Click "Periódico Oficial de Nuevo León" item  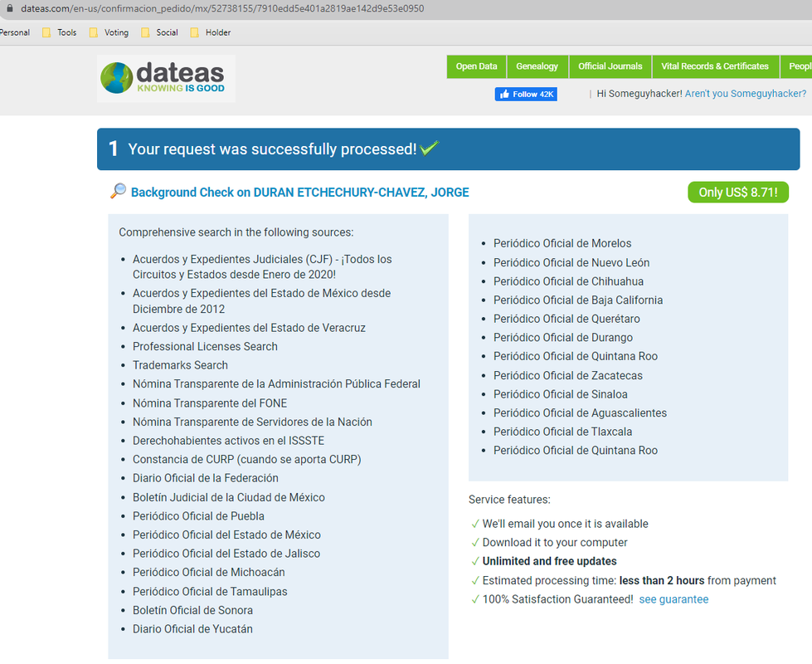coord(571,262)
